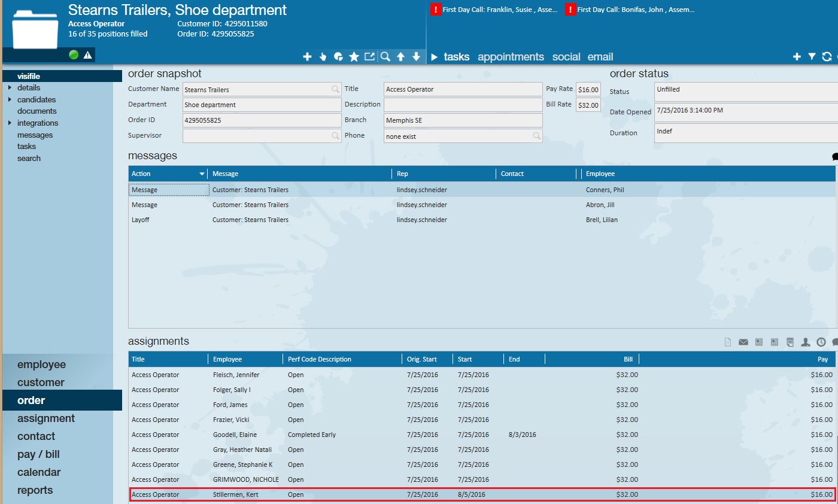Screen dimensions: 838x504
Task: Expand the details tree item arrow
Action: [x=10, y=88]
